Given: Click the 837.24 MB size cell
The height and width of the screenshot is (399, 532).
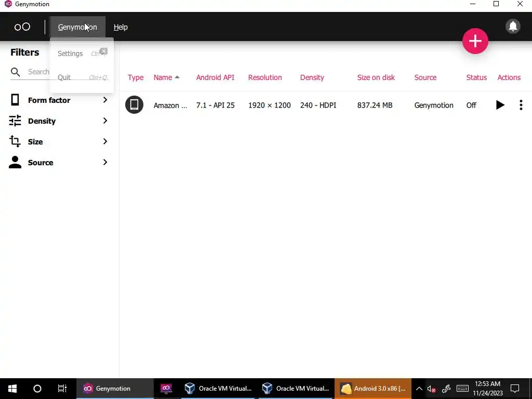Looking at the screenshot, I should click(x=375, y=105).
